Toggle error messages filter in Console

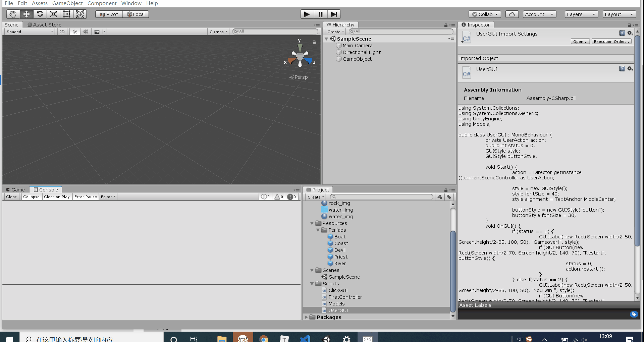tap(292, 197)
